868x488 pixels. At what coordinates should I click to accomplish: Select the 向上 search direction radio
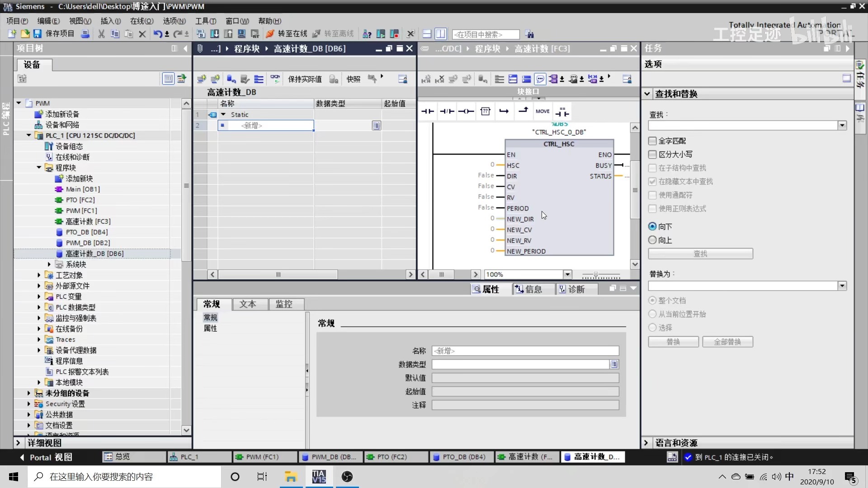tap(652, 240)
